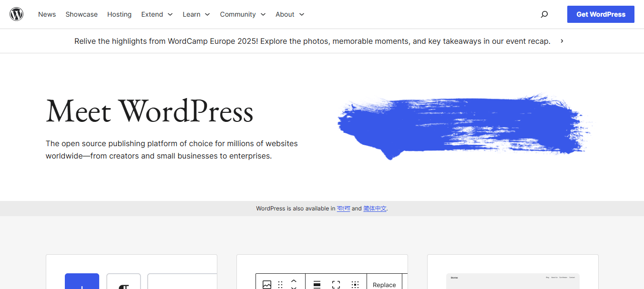The width and height of the screenshot is (644, 289).
Task: Click the dotted grid icon in toolbar illustration
Action: pyautogui.click(x=355, y=285)
